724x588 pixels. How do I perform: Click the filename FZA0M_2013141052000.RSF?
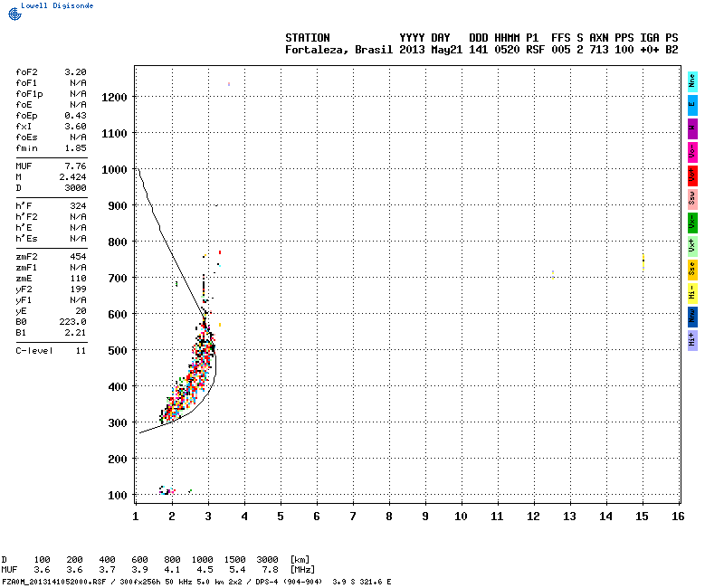(x=54, y=582)
